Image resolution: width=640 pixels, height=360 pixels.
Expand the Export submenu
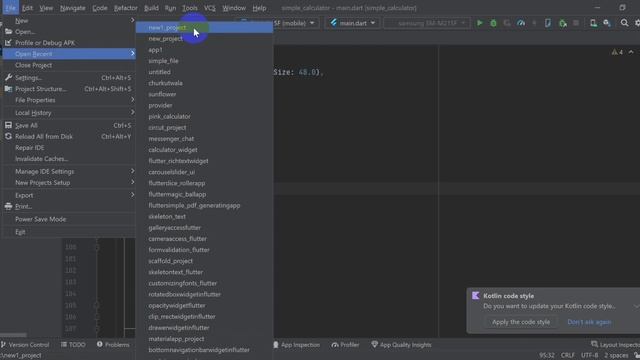[x=69, y=195]
